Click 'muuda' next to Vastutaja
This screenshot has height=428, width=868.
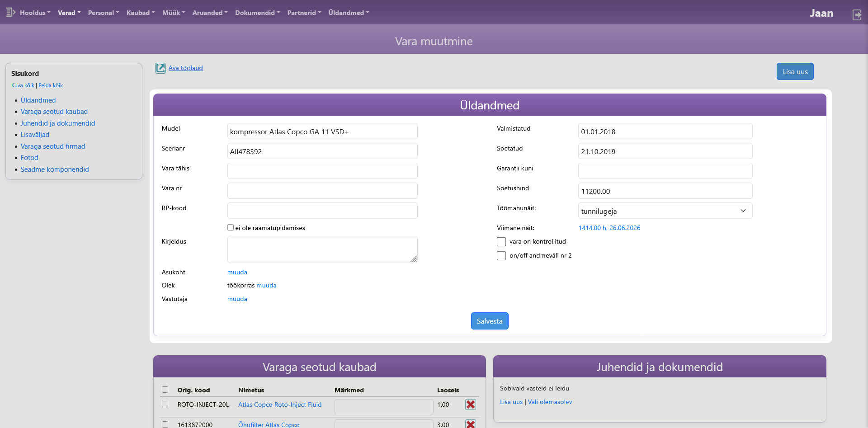[x=237, y=299]
